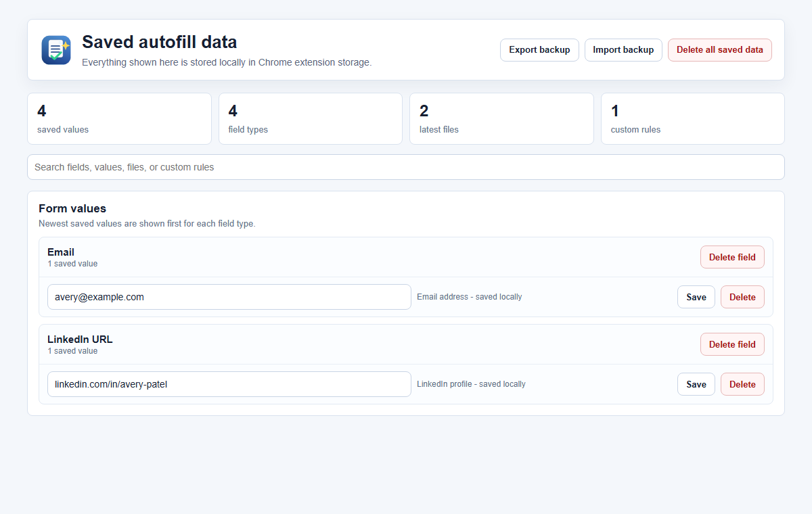Click the autofill extension logo icon
Image resolution: width=812 pixels, height=514 pixels.
pyautogui.click(x=56, y=50)
